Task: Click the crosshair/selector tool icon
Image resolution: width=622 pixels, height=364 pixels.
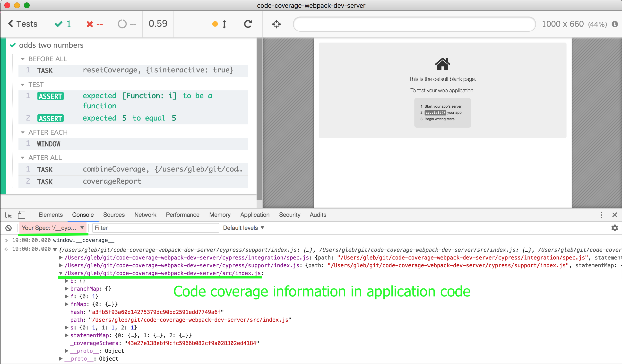Action: pos(276,24)
